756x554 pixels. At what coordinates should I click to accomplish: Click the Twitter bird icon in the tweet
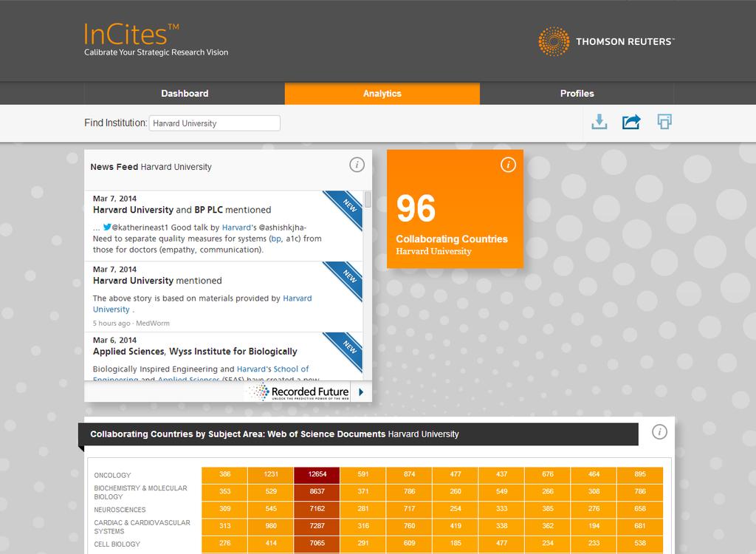(107, 227)
